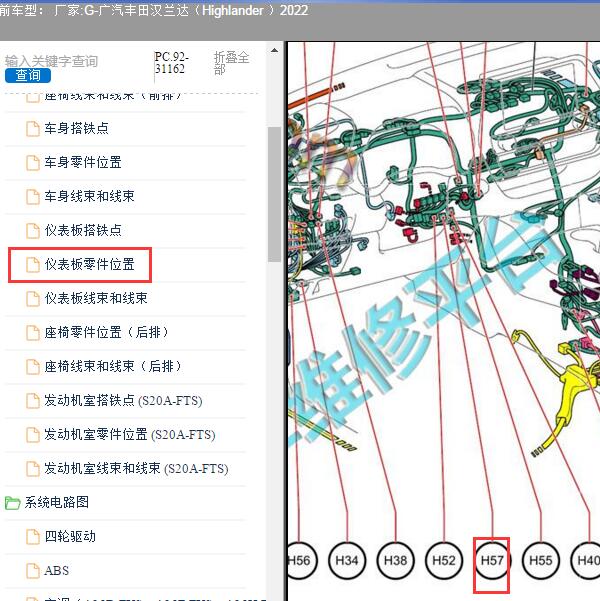Open 车身线束和线束 tree item
This screenshot has width=600, height=601.
tap(89, 196)
